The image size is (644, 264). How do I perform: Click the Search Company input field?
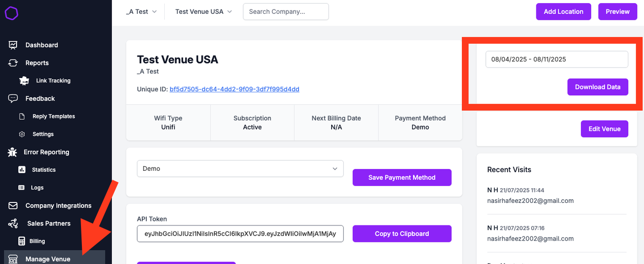tap(286, 11)
